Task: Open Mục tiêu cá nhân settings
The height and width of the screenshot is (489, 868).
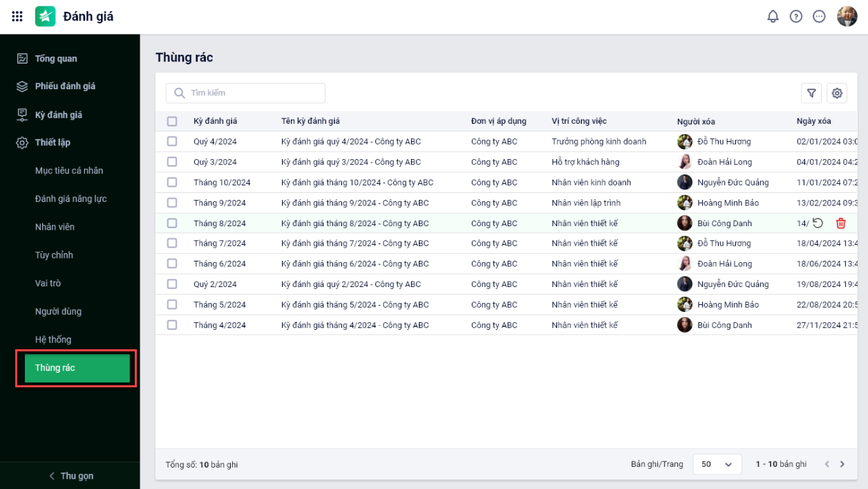Action: 70,171
